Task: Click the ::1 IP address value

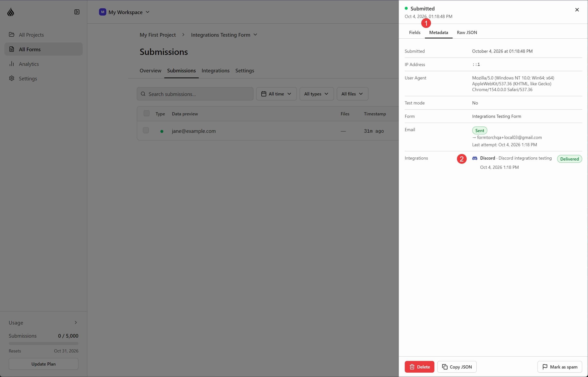Action: click(x=476, y=64)
